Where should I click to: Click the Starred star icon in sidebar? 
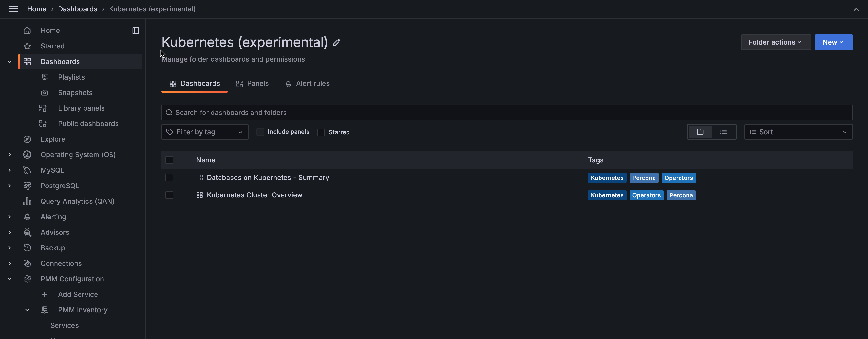(x=27, y=46)
